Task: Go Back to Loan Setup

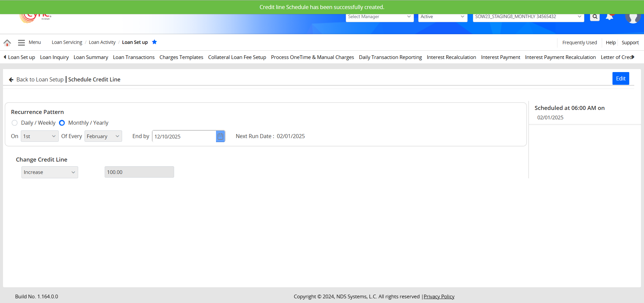Action: coord(36,79)
